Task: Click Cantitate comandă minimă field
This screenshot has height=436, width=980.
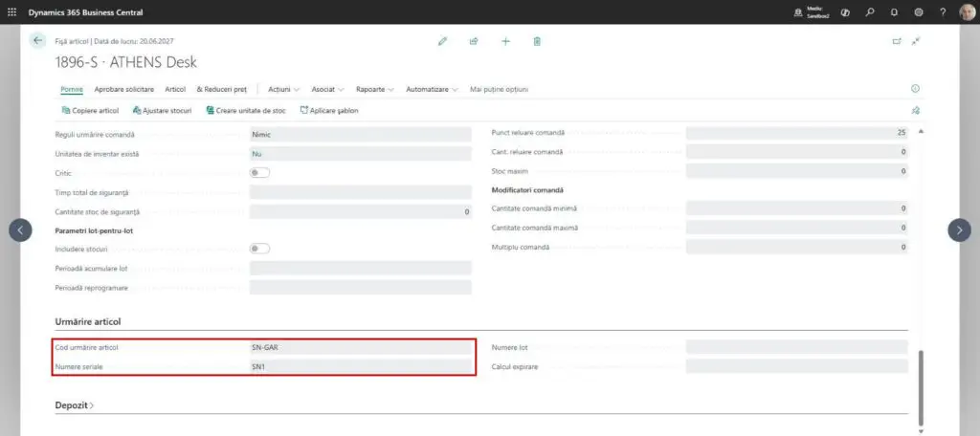Action: click(797, 208)
